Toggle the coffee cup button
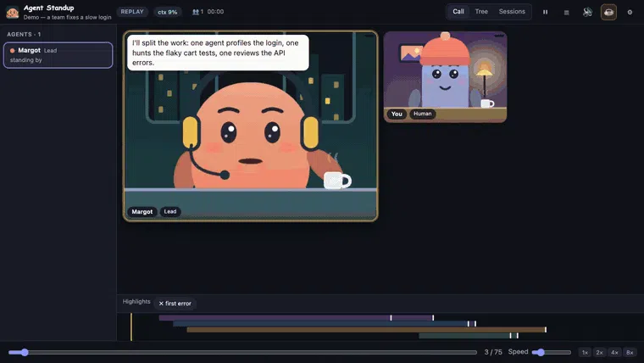Screen dimensions: 644x363 pyautogui.click(x=608, y=12)
